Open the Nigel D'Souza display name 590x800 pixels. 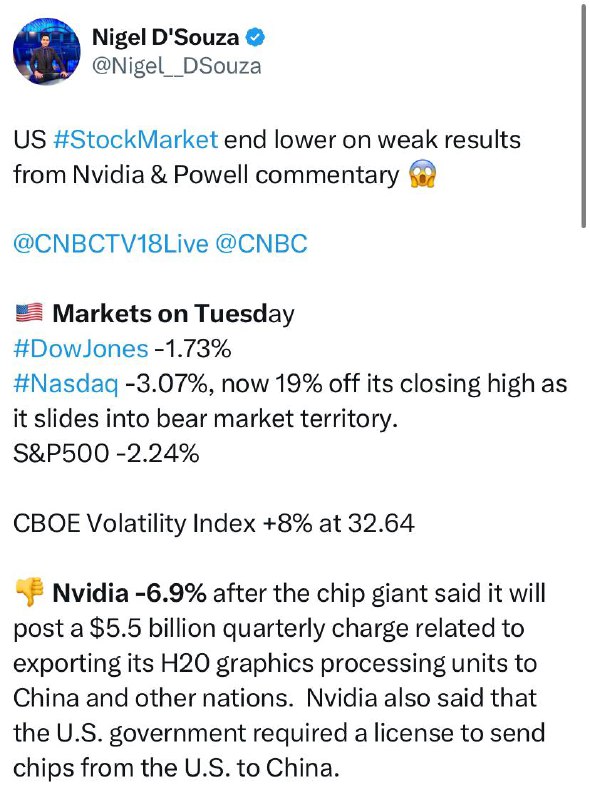pos(165,37)
